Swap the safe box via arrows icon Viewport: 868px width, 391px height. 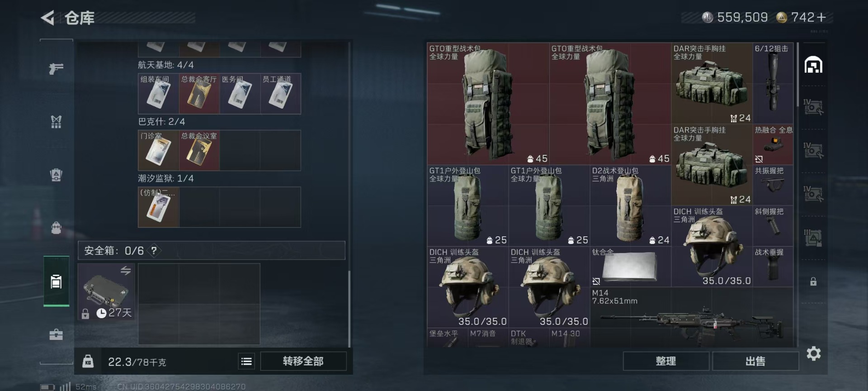pyautogui.click(x=126, y=271)
